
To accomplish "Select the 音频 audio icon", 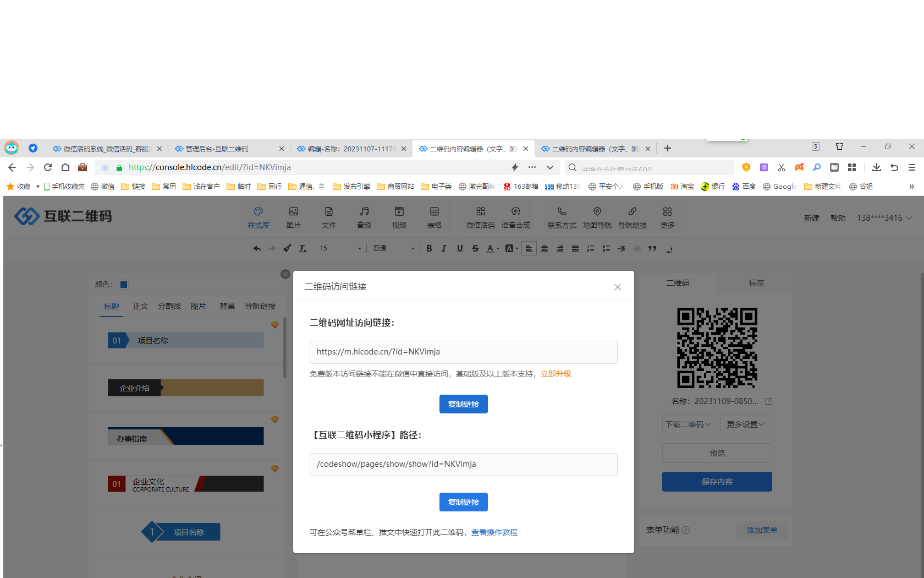I will 364,217.
